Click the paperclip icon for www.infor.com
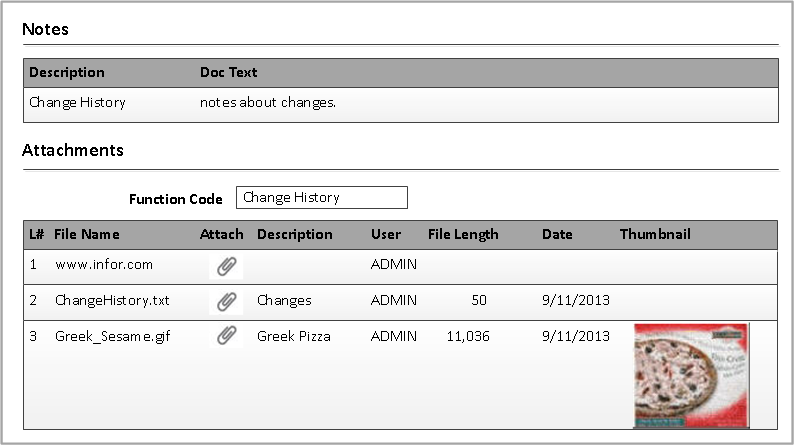 coord(227,266)
